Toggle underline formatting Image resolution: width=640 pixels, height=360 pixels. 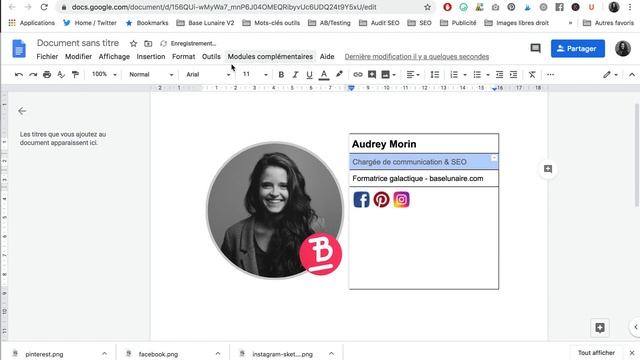tap(309, 75)
